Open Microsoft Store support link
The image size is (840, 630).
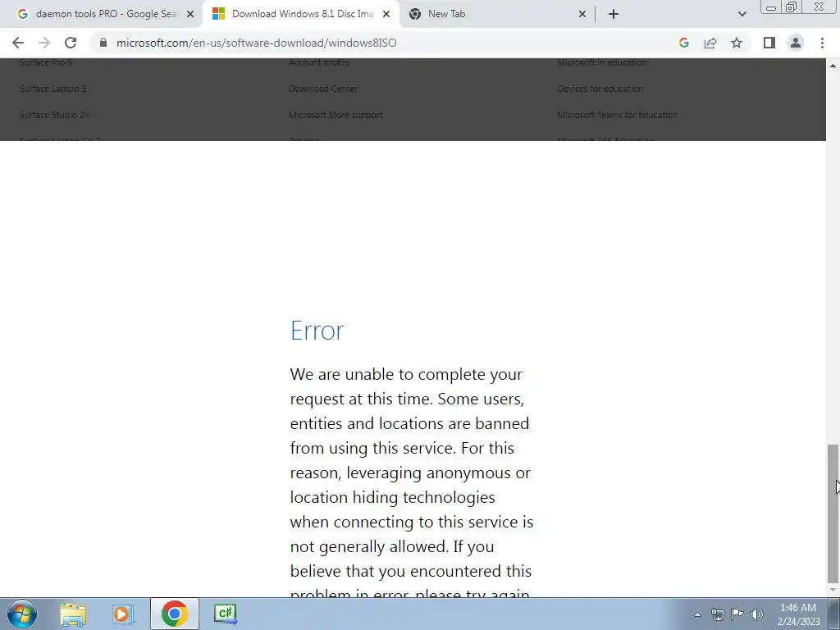point(336,115)
